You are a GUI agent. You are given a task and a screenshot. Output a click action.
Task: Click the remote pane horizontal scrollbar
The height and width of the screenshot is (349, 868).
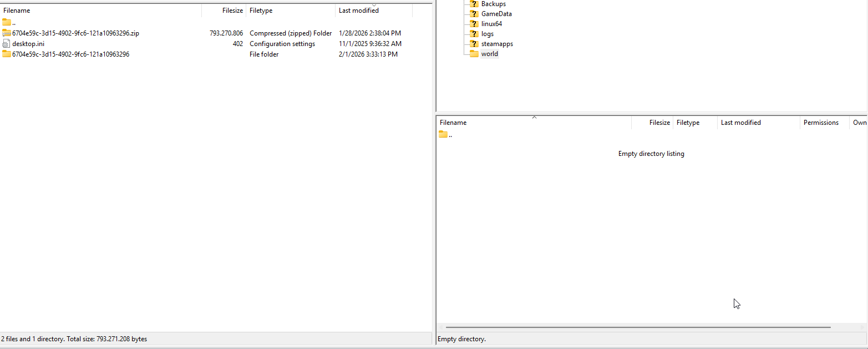pyautogui.click(x=638, y=327)
